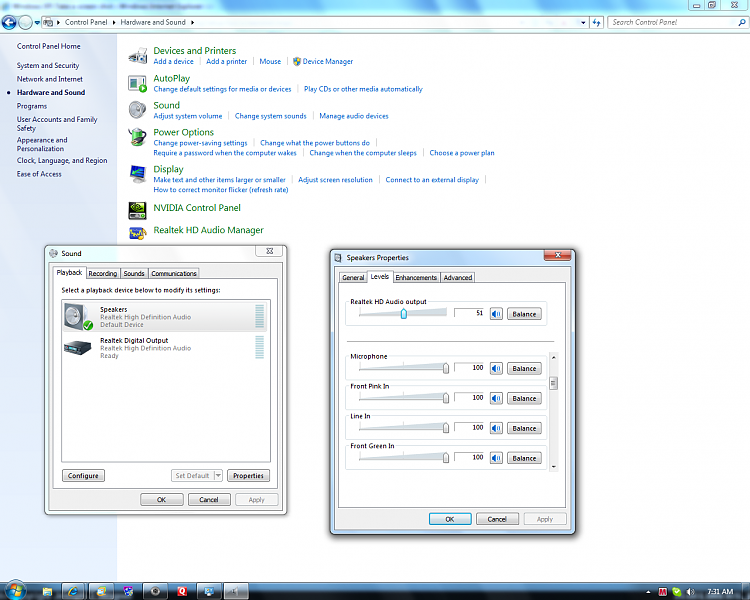Open recent pages dropdown beside nav arrows

[x=37, y=22]
